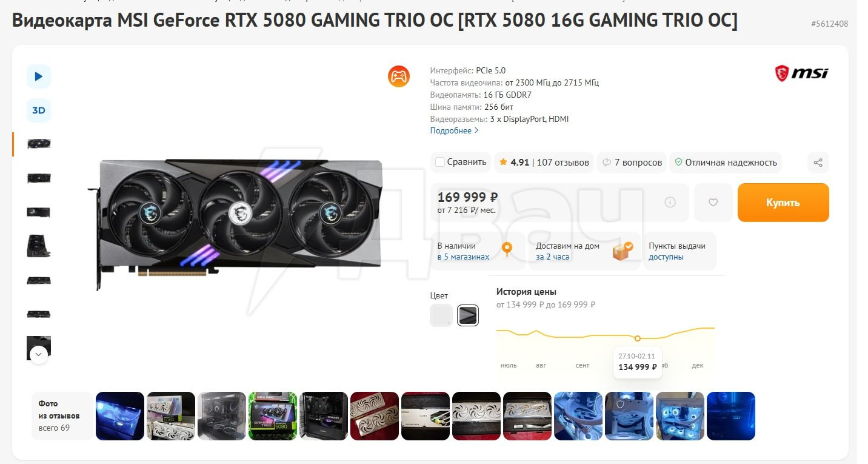
Task: Expand more thumbnails with the down chevron
Action: pyautogui.click(x=39, y=355)
